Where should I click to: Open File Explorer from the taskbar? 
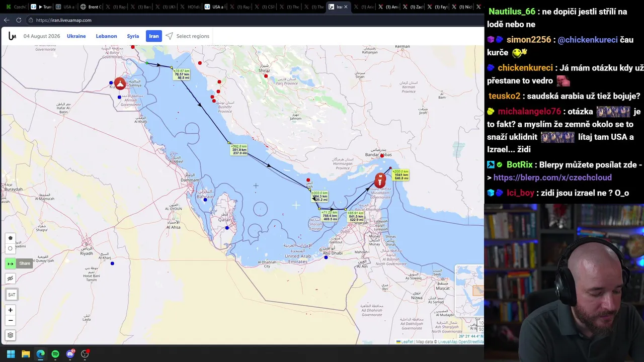26,354
